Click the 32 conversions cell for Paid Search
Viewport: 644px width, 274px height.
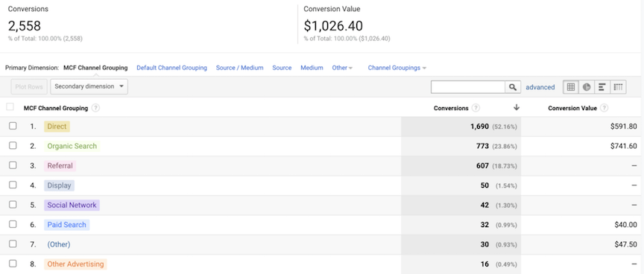(484, 225)
